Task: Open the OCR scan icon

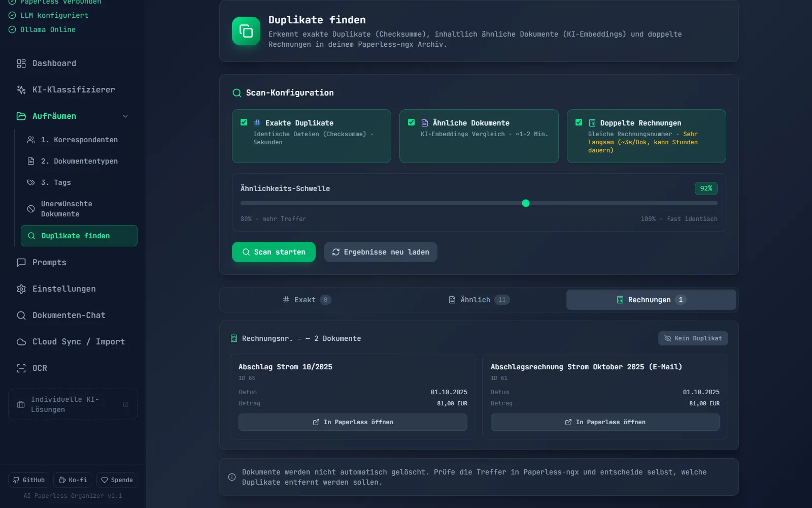Action: point(21,368)
